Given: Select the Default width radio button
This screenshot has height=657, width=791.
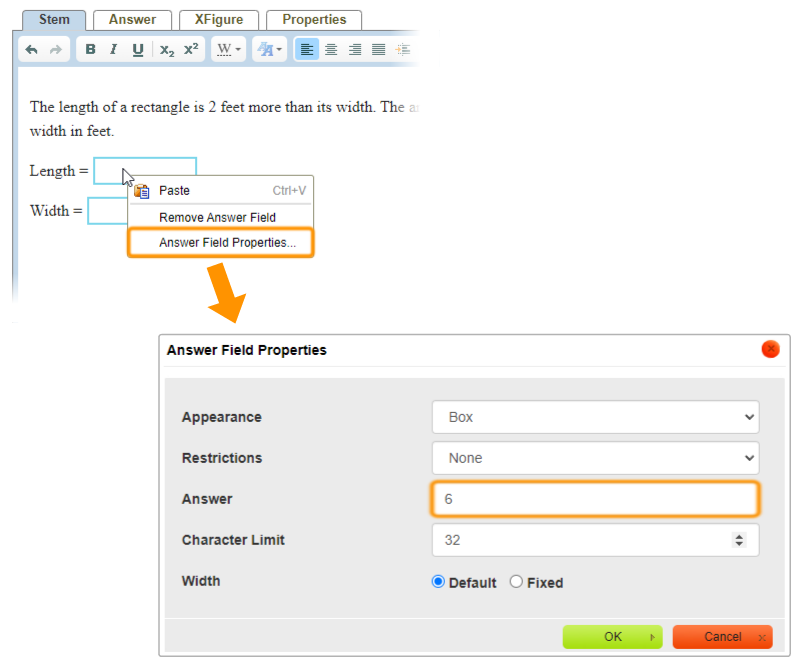Looking at the screenshot, I should point(438,582).
